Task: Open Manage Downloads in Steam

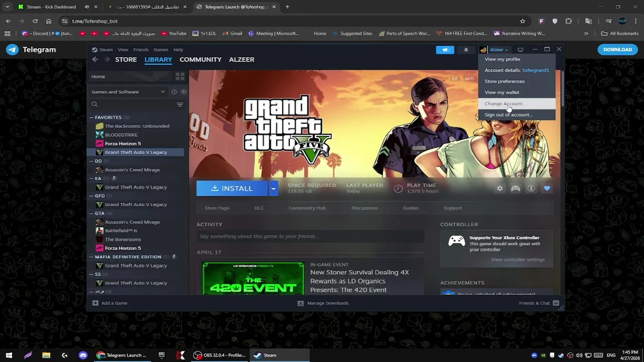Action: point(323,303)
